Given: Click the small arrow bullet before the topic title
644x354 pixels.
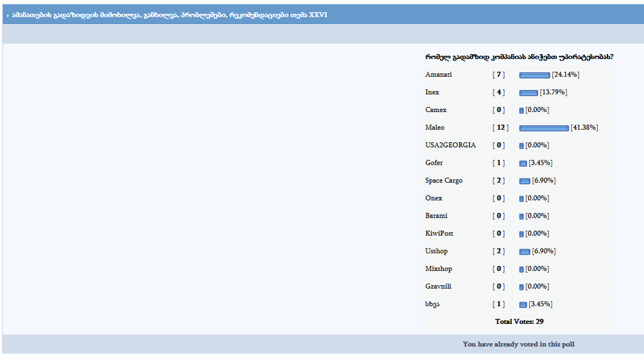Looking at the screenshot, I should click(x=8, y=15).
